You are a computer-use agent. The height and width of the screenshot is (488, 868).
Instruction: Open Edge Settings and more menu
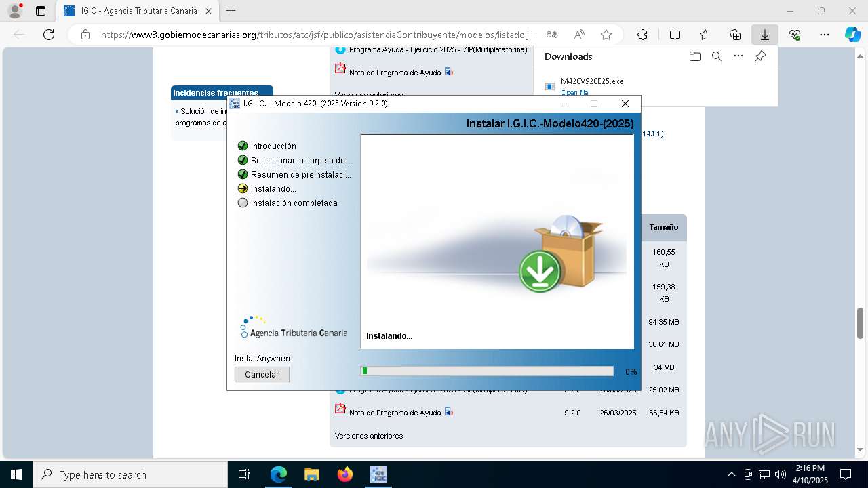click(x=825, y=35)
